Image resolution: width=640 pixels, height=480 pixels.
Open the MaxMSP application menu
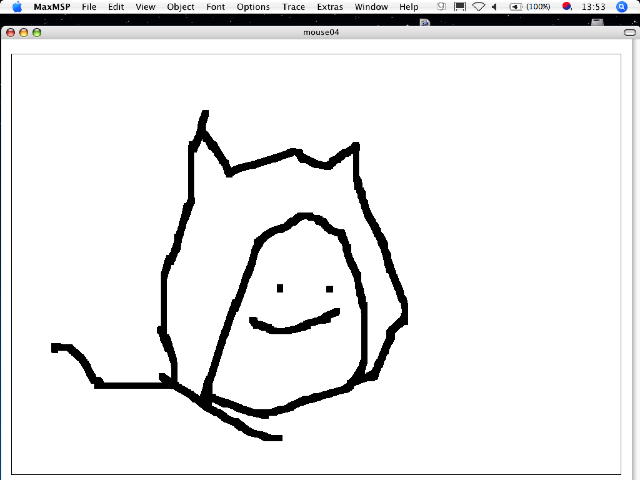[52, 7]
